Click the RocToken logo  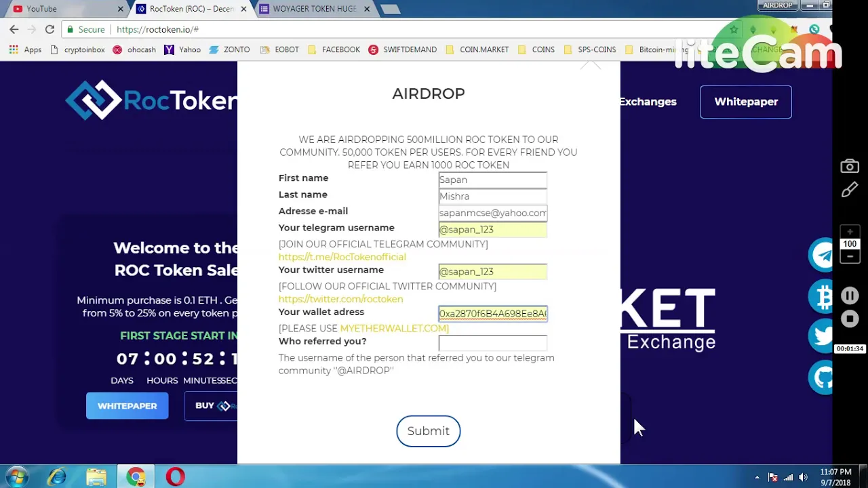pos(151,100)
